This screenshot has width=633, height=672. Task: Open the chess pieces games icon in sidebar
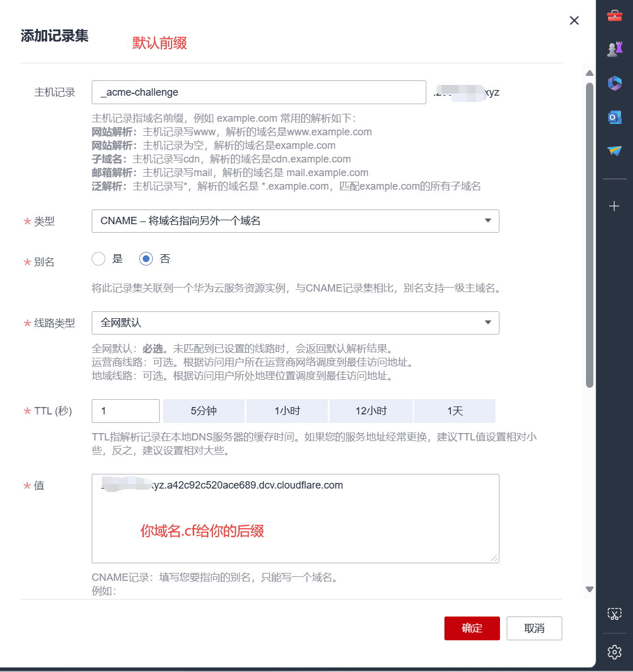click(614, 49)
